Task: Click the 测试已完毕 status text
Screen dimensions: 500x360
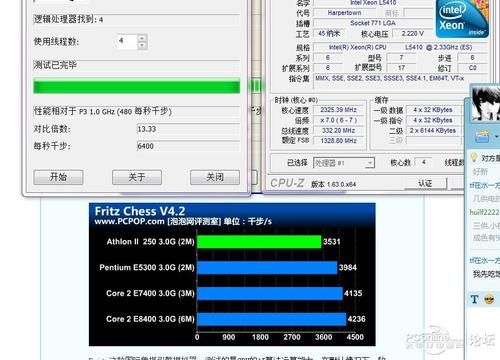Action: click(55, 65)
